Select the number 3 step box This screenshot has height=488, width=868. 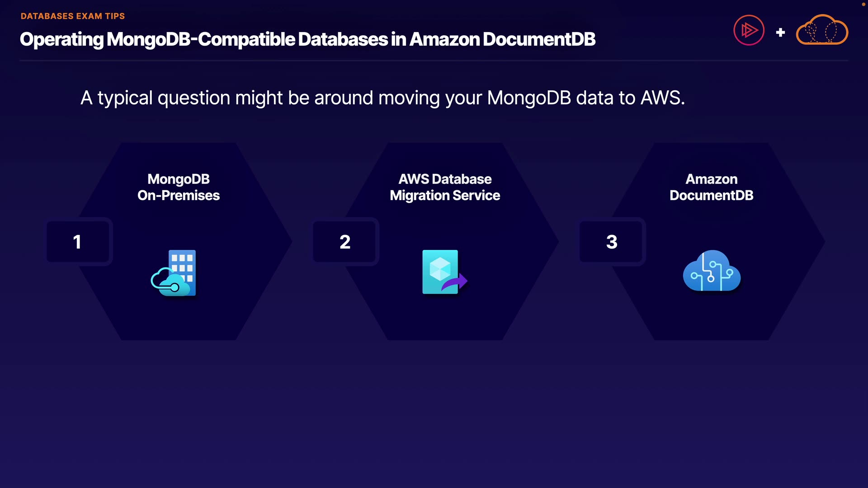[611, 242]
